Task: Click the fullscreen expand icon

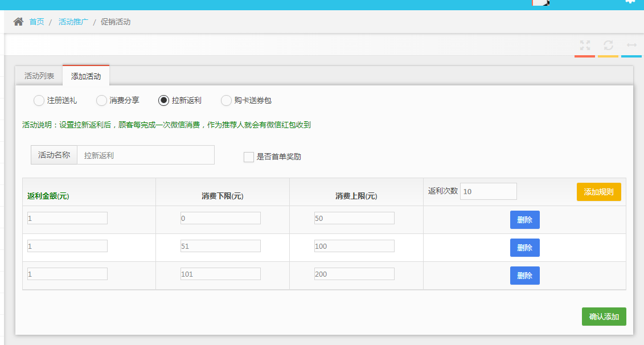Action: point(585,46)
